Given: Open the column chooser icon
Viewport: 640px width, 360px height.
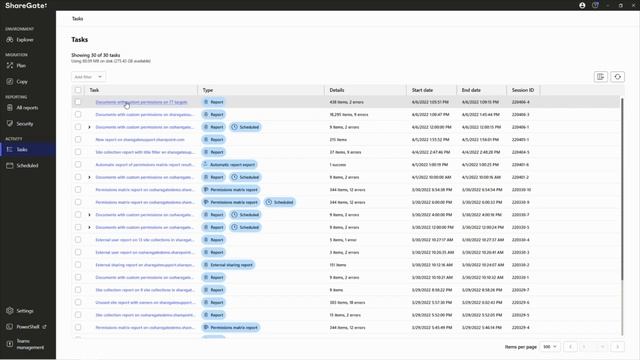Looking at the screenshot, I should (x=600, y=77).
